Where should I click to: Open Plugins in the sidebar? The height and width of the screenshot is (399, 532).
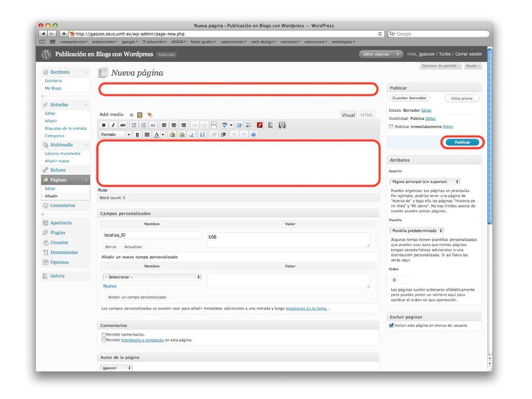pyautogui.click(x=58, y=233)
